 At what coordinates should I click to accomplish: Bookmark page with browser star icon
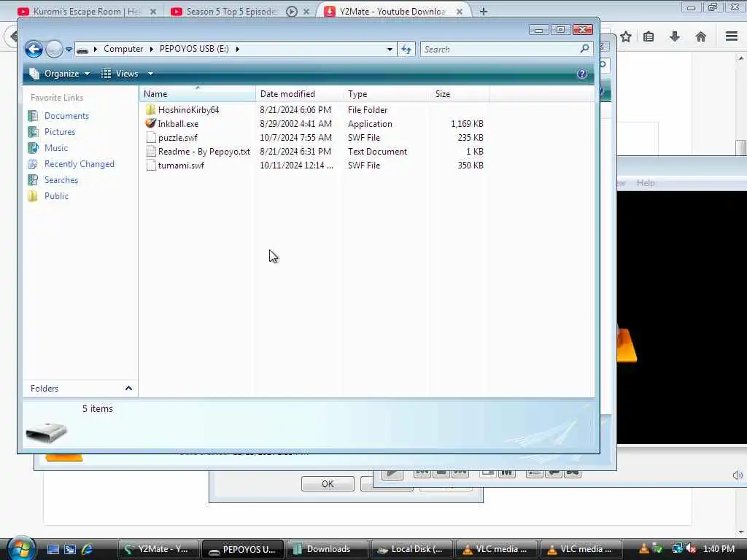tap(626, 36)
